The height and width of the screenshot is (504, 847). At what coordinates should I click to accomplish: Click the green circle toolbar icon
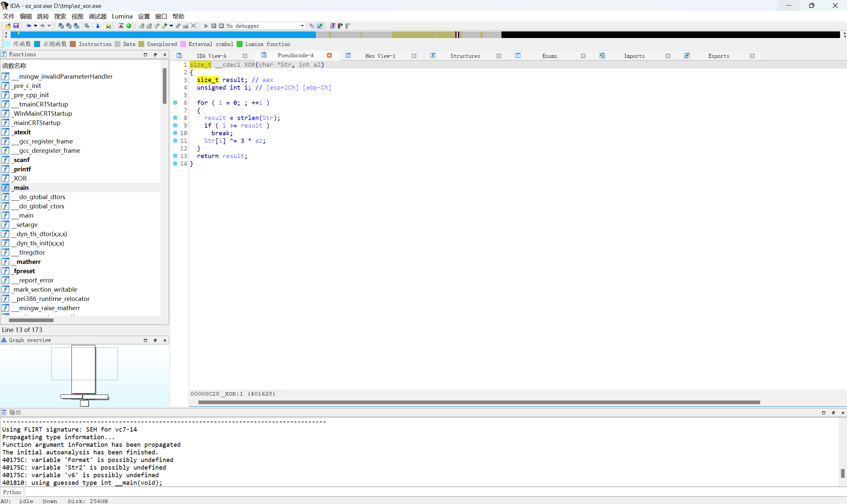[129, 26]
